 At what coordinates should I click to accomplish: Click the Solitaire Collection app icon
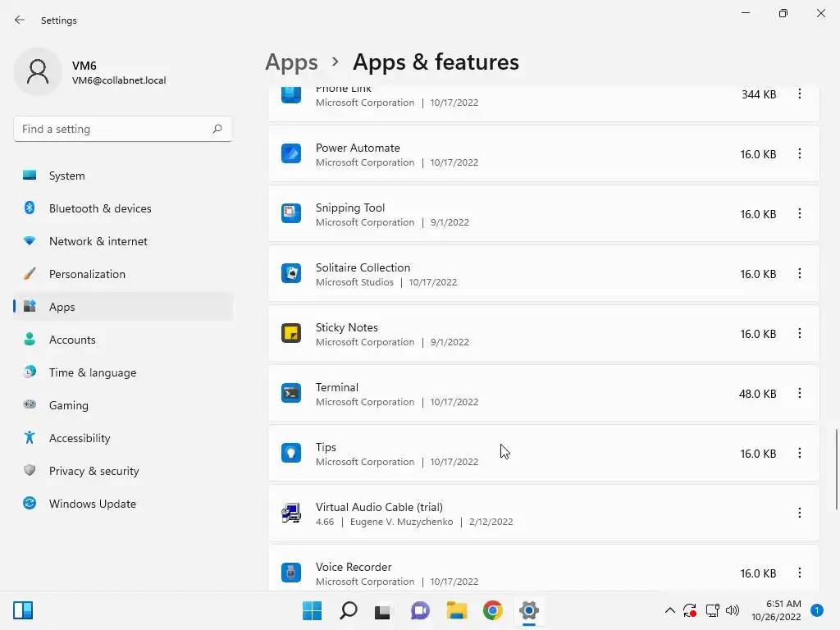pos(290,274)
